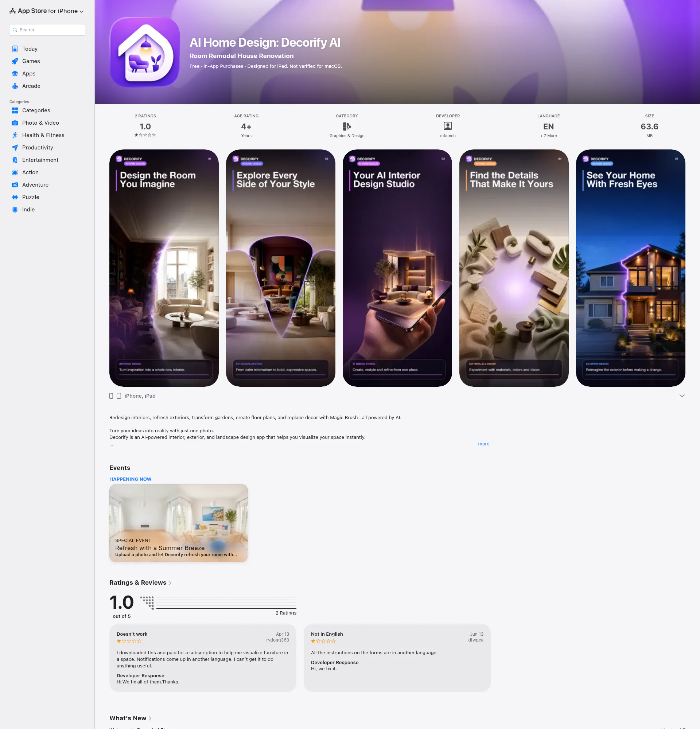Click Productivity paper plane icon
The height and width of the screenshot is (729, 700).
click(x=15, y=148)
